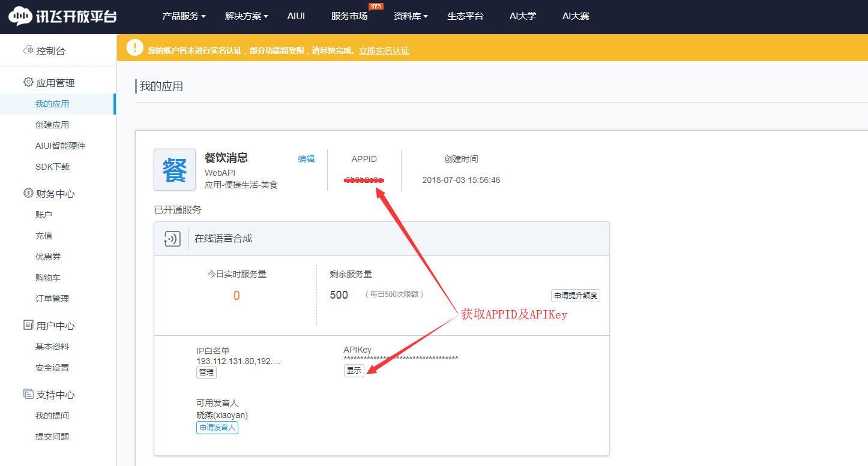Click the warning exclamation icon in banner
Image resolution: width=868 pixels, height=466 pixels.
pyautogui.click(x=135, y=48)
